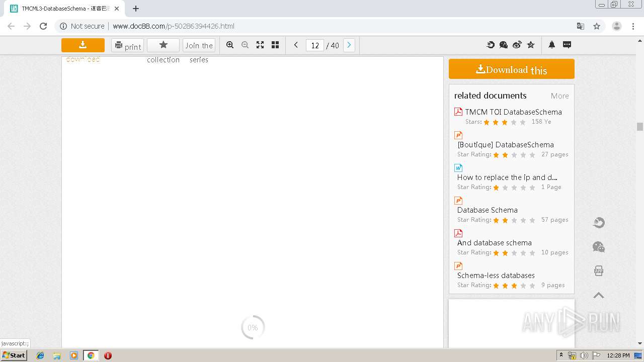The height and width of the screenshot is (362, 644).
Task: Open How to replace the ip document
Action: (x=507, y=177)
